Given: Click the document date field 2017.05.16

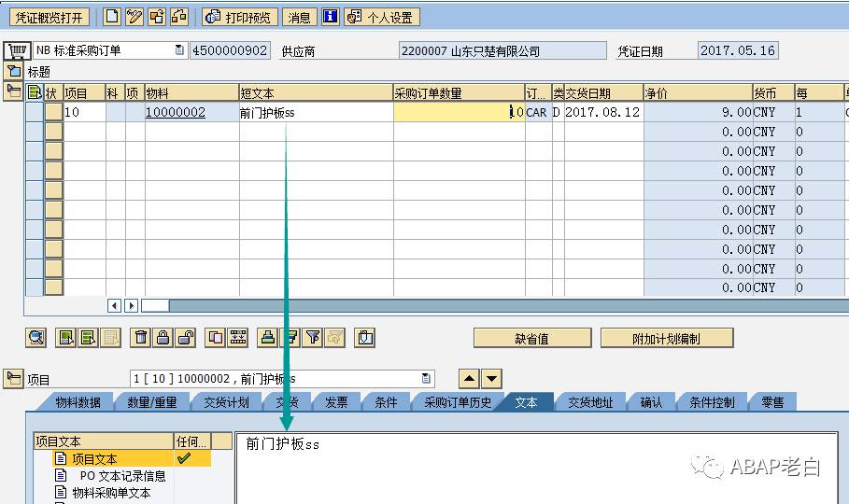Looking at the screenshot, I should [x=738, y=50].
